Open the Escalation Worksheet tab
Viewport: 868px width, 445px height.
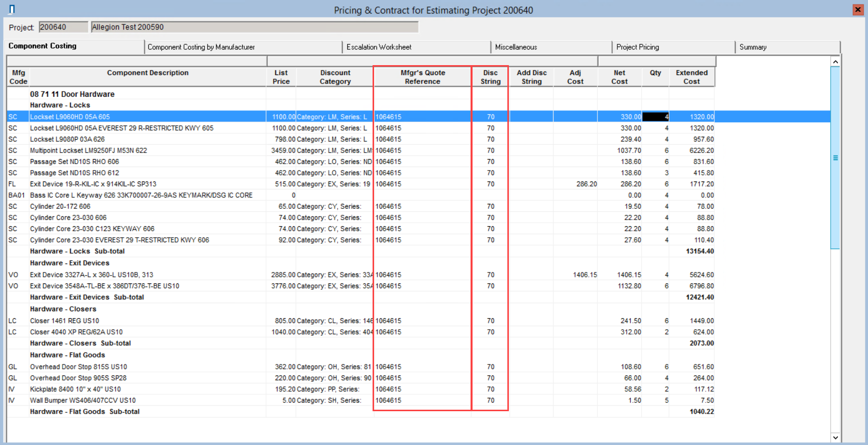tap(417, 47)
